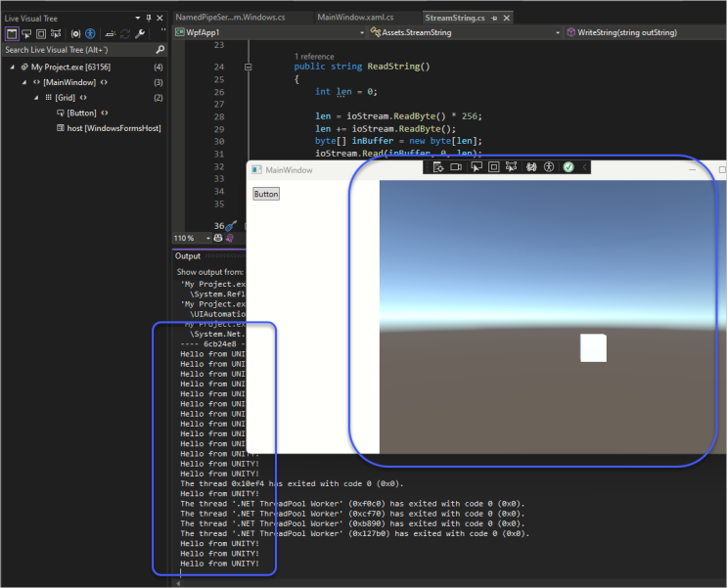Close the Live Visual Tree panel
The width and height of the screenshot is (727, 588).
coord(159,18)
